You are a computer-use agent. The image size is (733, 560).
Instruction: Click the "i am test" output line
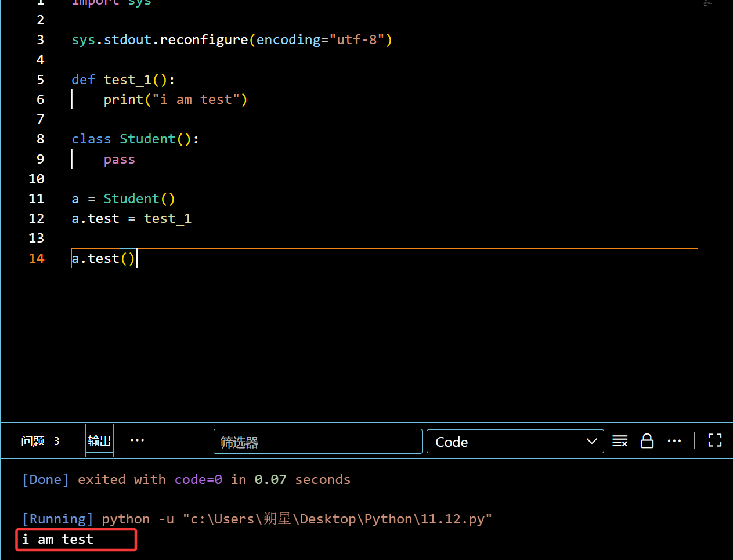(57, 539)
